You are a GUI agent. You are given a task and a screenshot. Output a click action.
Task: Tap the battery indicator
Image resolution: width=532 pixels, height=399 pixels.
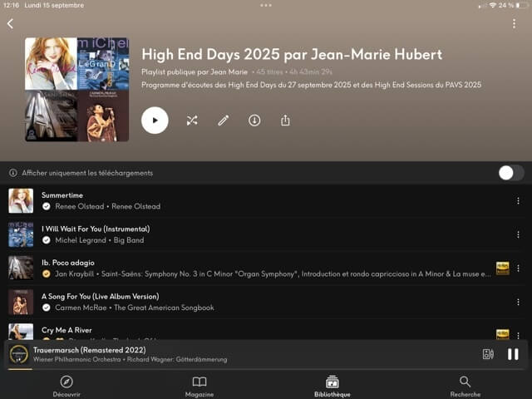tap(523, 5)
